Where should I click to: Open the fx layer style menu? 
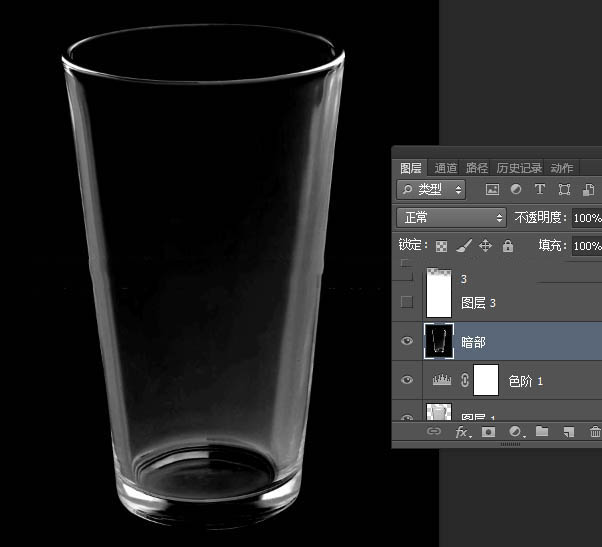coord(462,432)
